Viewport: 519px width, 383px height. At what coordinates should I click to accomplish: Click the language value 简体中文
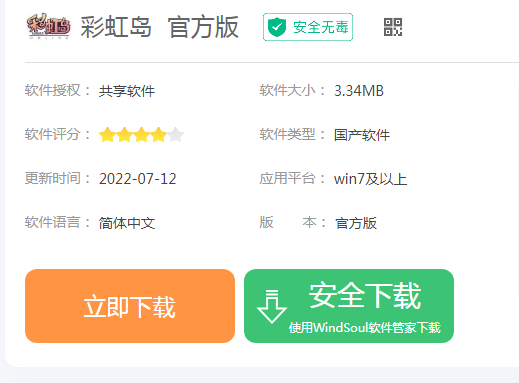point(127,223)
